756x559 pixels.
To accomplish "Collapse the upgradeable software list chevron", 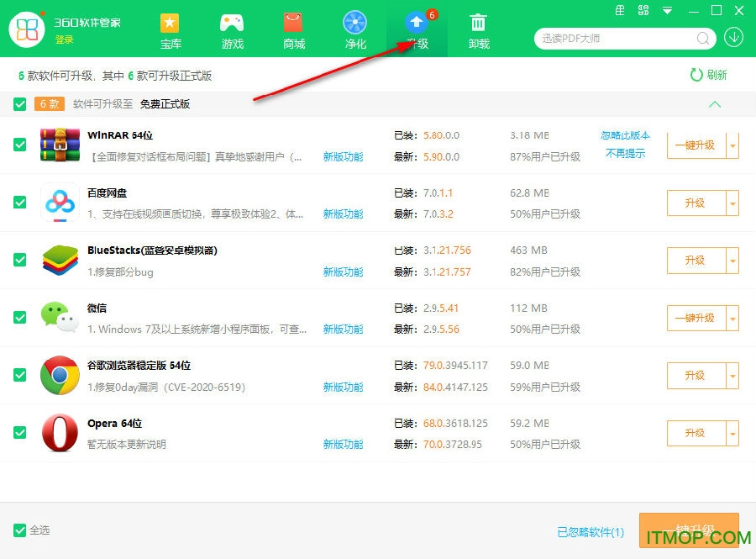I will 715,105.
